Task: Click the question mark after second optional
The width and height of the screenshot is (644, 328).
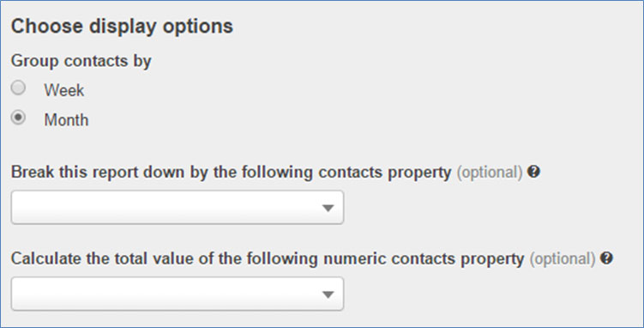Action: click(606, 258)
